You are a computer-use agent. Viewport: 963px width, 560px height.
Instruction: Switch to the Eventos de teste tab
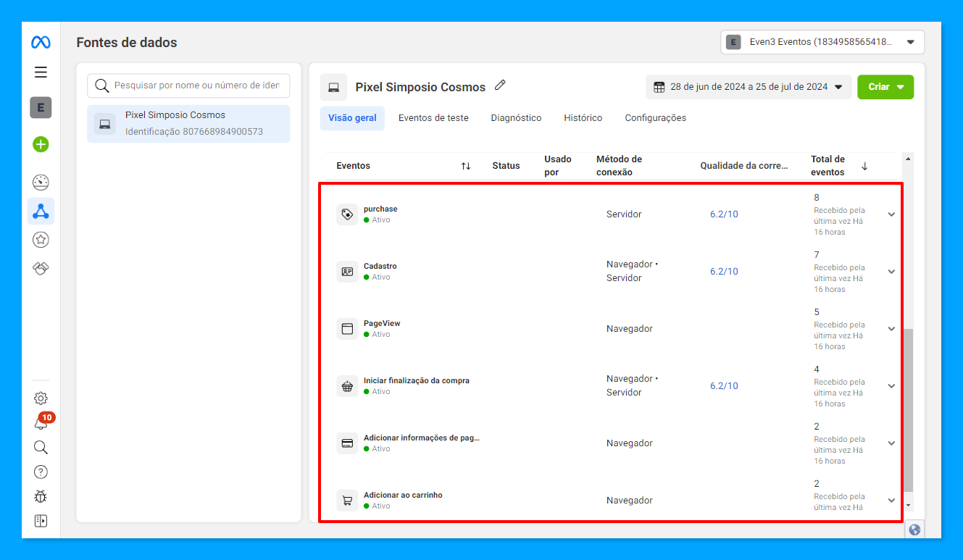click(433, 118)
